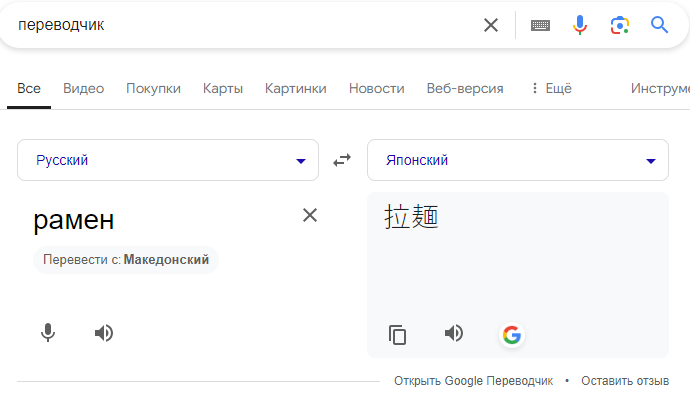
Task: Select translate from Македонский suggestion
Action: [x=126, y=260]
